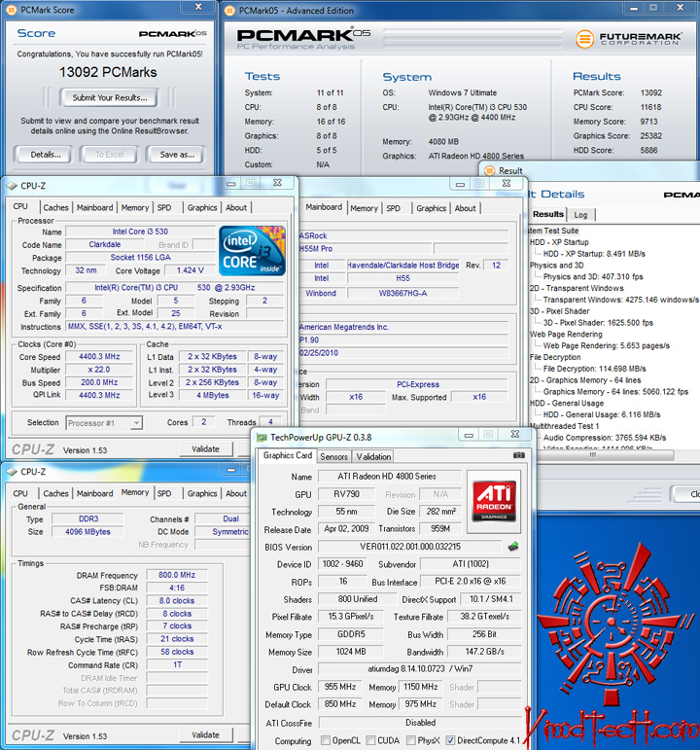Click the GPU Clock 955 MHz field
The height and width of the screenshot is (750, 700).
(340, 687)
